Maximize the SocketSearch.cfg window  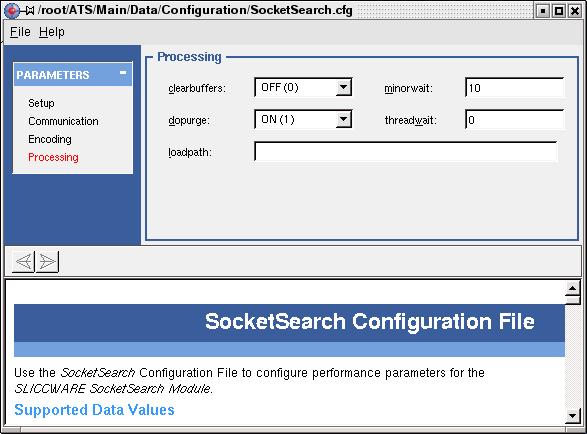[559, 11]
